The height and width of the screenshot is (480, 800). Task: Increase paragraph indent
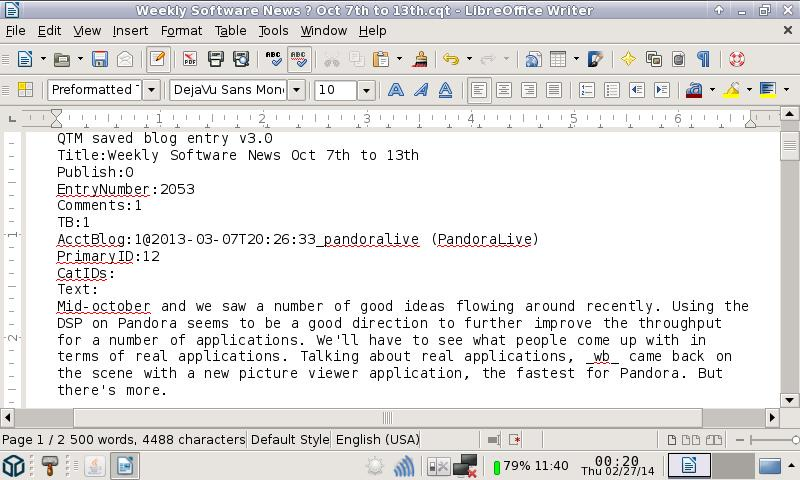coord(662,90)
